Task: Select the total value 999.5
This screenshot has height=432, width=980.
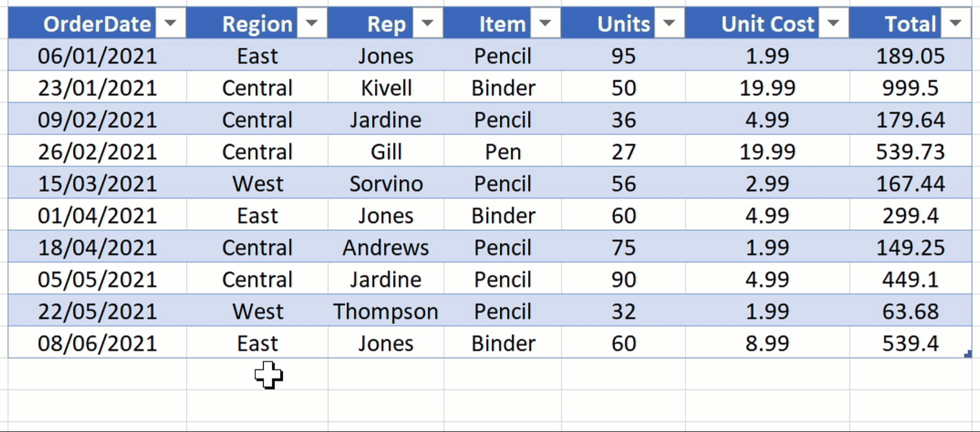Action: click(910, 88)
